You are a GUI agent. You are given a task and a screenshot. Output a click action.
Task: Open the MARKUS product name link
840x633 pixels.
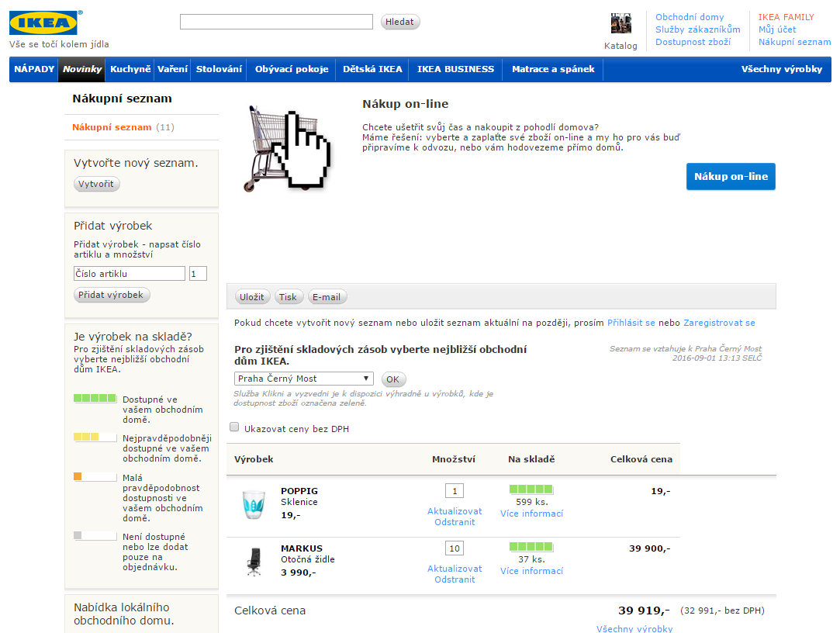pos(302,548)
